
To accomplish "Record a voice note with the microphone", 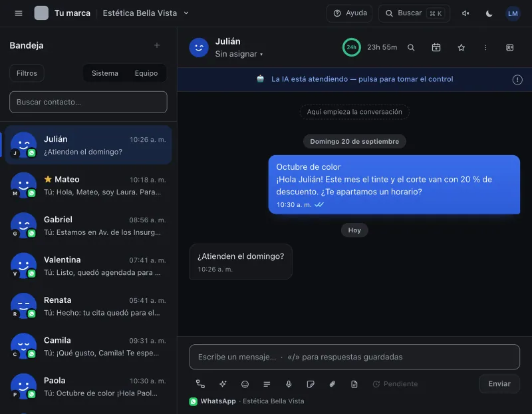I will click(x=289, y=384).
